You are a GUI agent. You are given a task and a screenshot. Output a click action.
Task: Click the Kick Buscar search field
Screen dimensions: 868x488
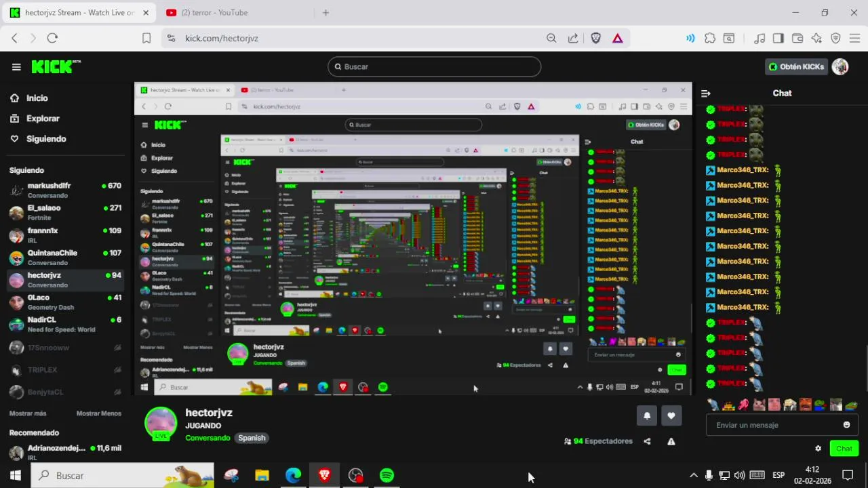click(x=434, y=66)
